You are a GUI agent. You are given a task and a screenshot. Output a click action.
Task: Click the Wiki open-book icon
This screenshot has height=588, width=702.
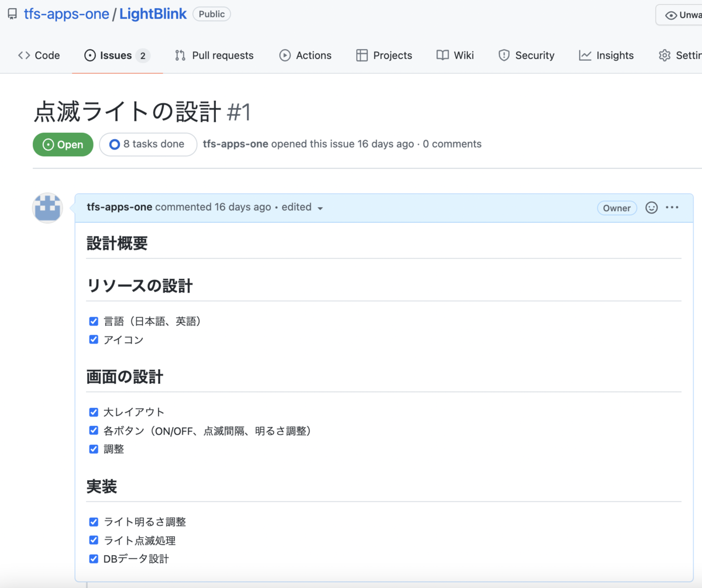[442, 56]
